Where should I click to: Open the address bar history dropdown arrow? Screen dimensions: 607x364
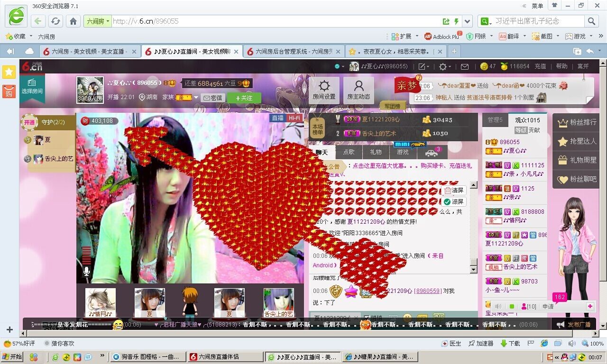(468, 21)
